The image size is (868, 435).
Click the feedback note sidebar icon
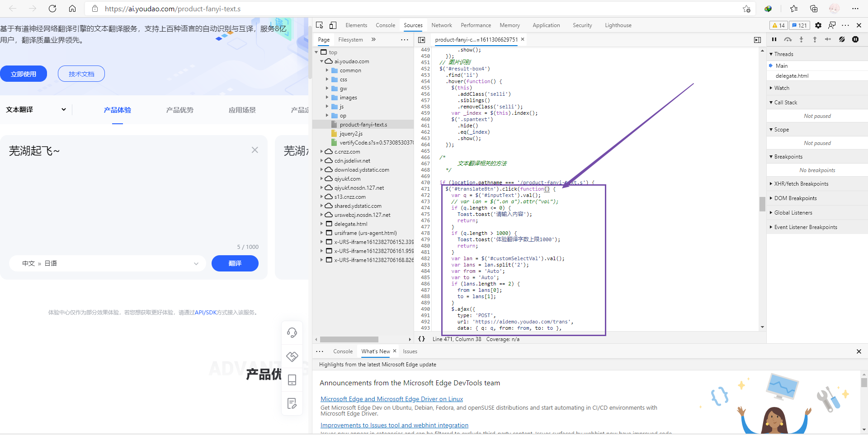[x=292, y=403]
